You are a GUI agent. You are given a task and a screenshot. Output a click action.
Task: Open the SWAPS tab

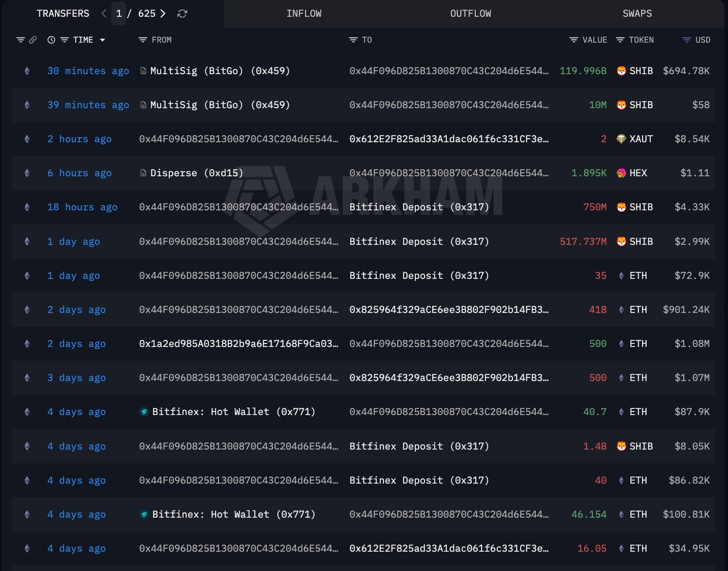click(636, 14)
